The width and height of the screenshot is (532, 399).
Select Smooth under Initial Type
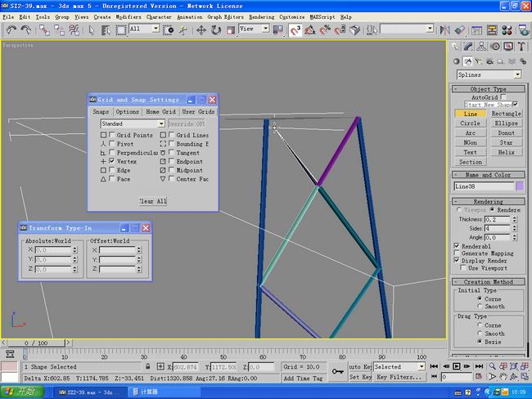coord(480,306)
